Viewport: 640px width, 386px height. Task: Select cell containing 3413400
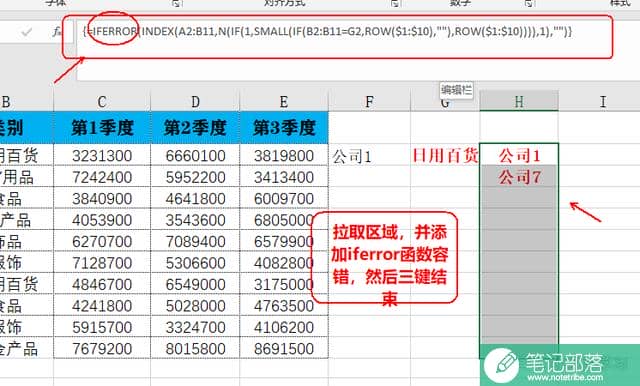click(x=284, y=177)
